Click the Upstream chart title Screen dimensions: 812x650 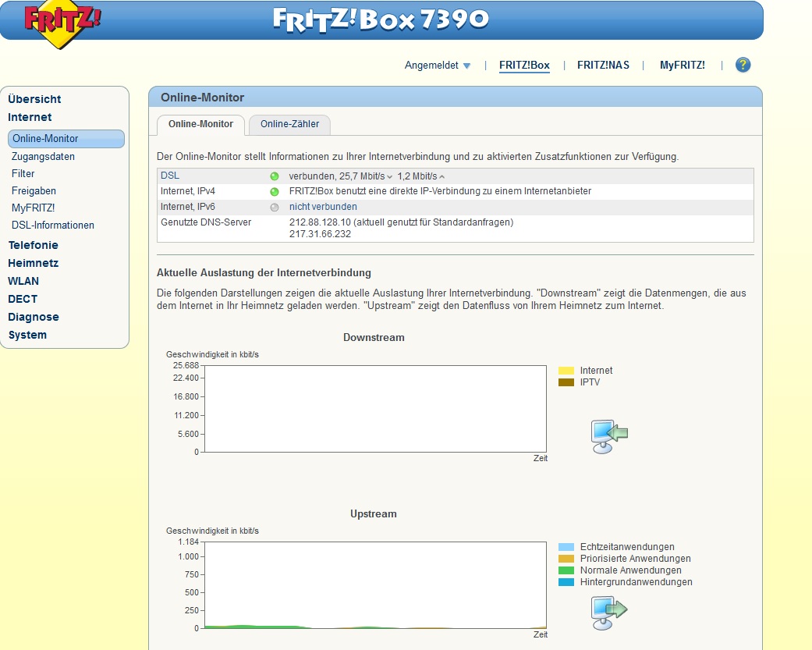click(374, 513)
